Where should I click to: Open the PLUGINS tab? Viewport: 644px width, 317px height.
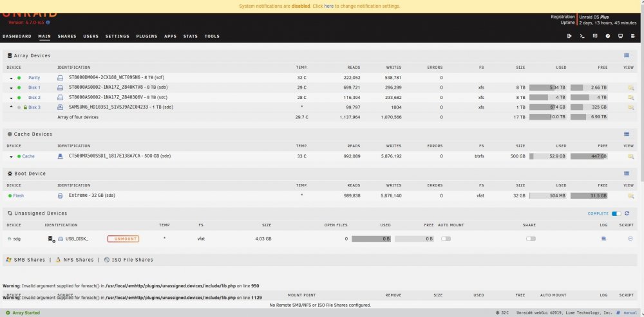tap(147, 36)
